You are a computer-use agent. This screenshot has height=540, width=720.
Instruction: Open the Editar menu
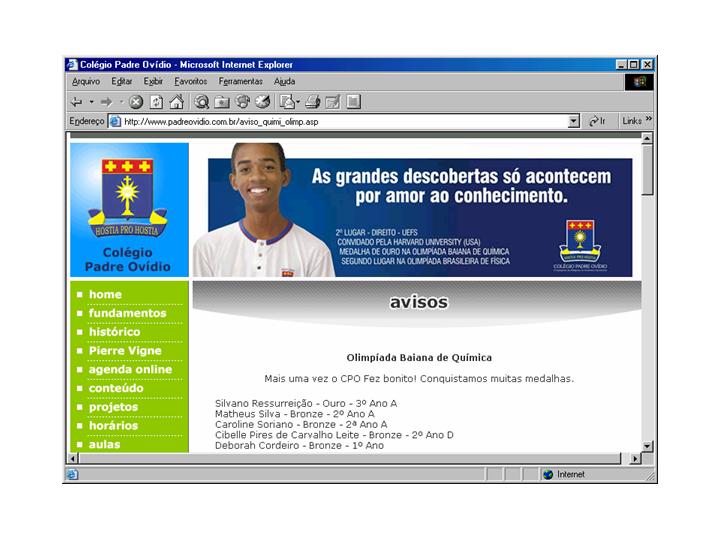(x=122, y=81)
